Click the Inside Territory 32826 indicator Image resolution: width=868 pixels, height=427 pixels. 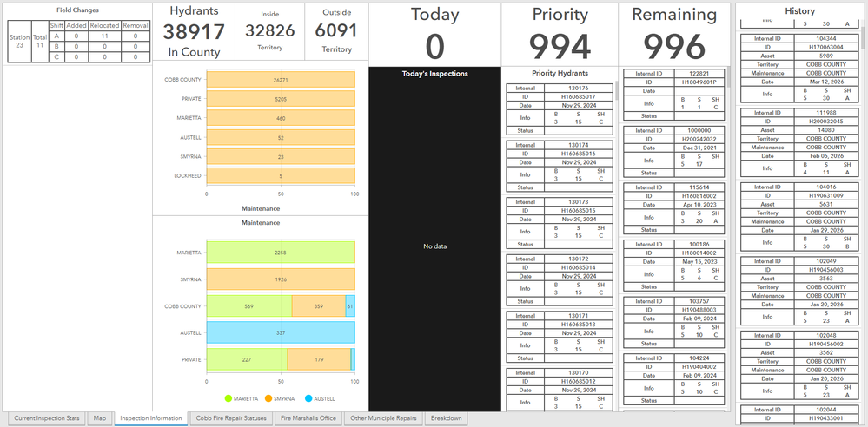(x=269, y=32)
